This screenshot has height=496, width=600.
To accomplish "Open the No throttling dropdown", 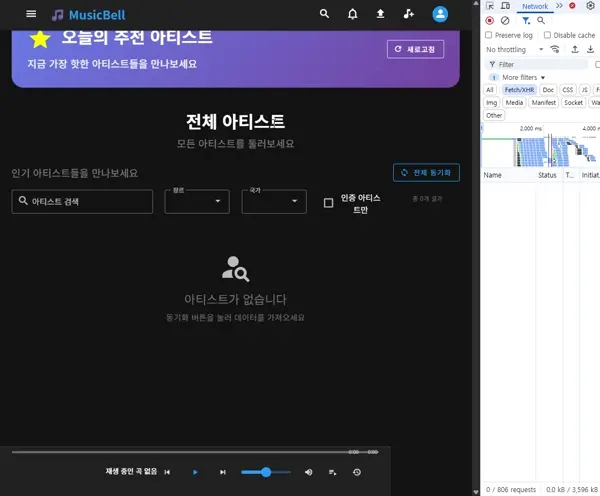I will (x=512, y=49).
